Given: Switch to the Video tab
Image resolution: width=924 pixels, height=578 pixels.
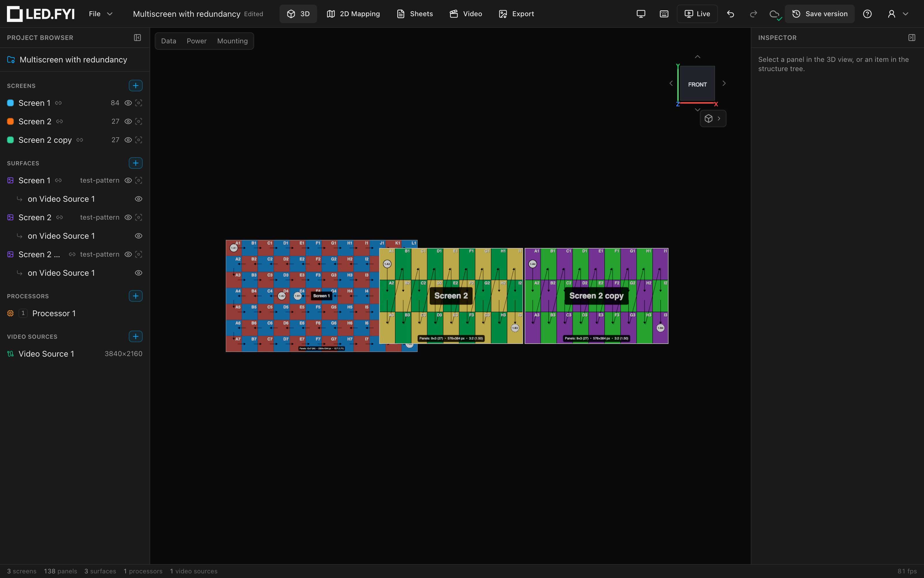Looking at the screenshot, I should click(466, 14).
